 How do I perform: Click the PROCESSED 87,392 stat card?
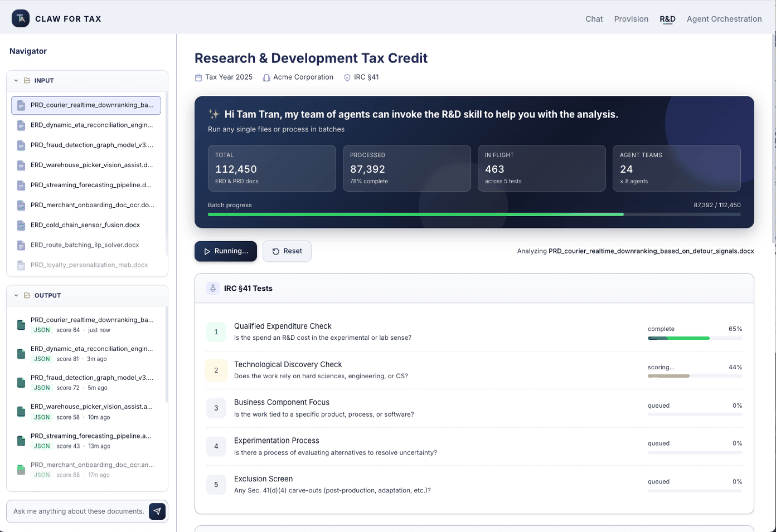tap(407, 168)
